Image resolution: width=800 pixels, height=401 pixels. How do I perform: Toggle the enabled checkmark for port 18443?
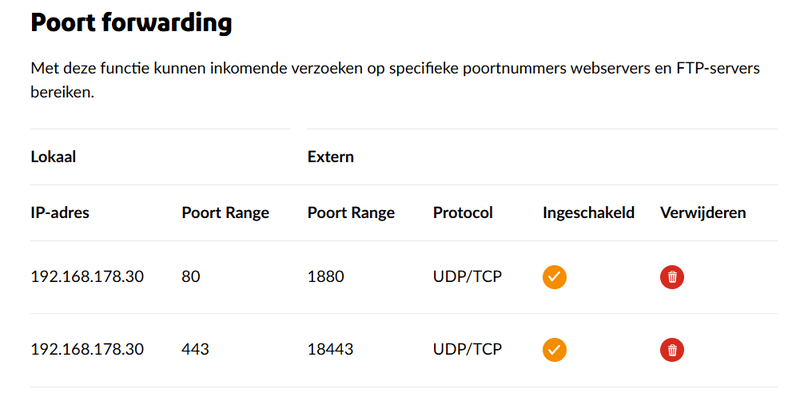click(x=554, y=350)
